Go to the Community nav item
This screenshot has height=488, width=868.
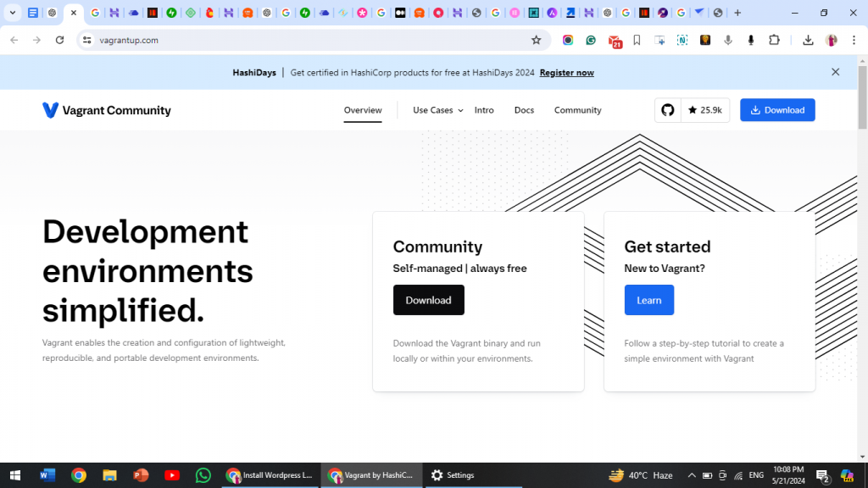tap(577, 110)
